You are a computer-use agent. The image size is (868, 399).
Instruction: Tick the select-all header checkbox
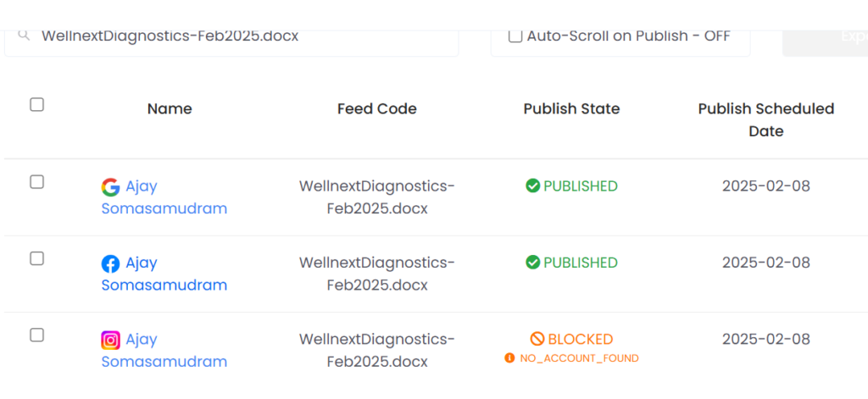pos(36,105)
